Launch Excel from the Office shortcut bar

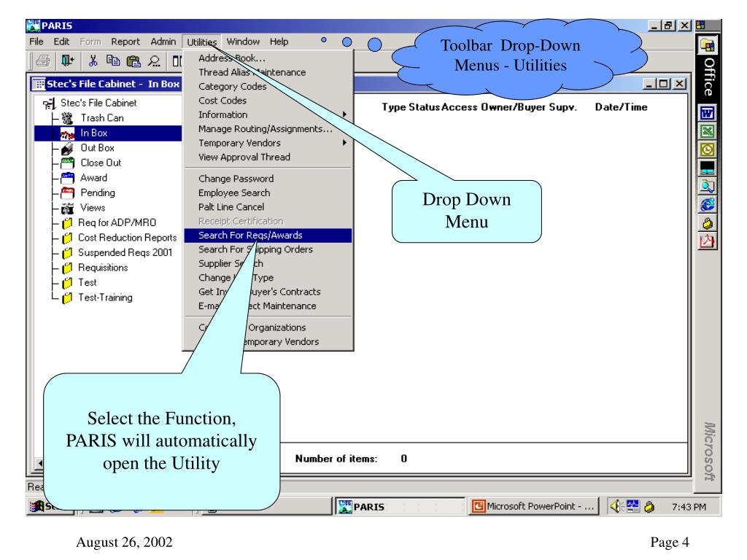click(x=707, y=131)
